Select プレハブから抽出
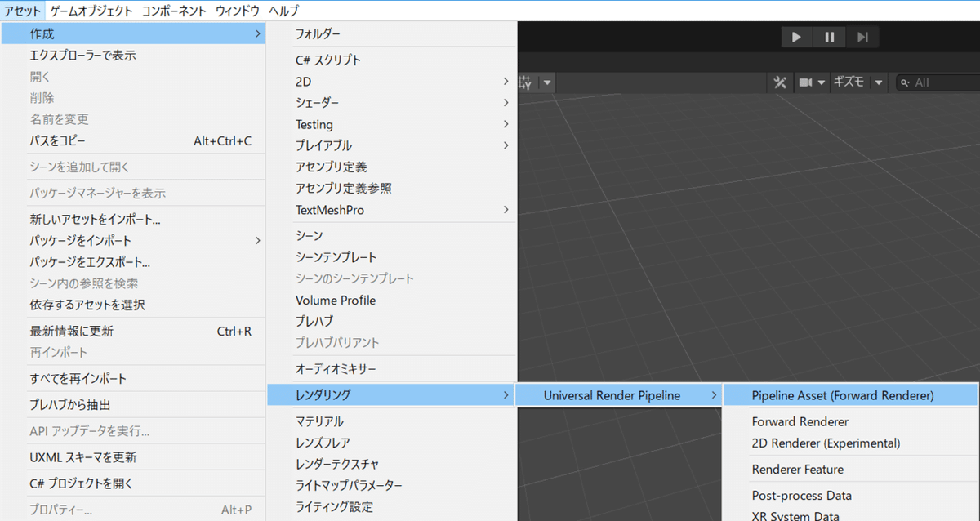The image size is (980, 521). (x=133, y=405)
